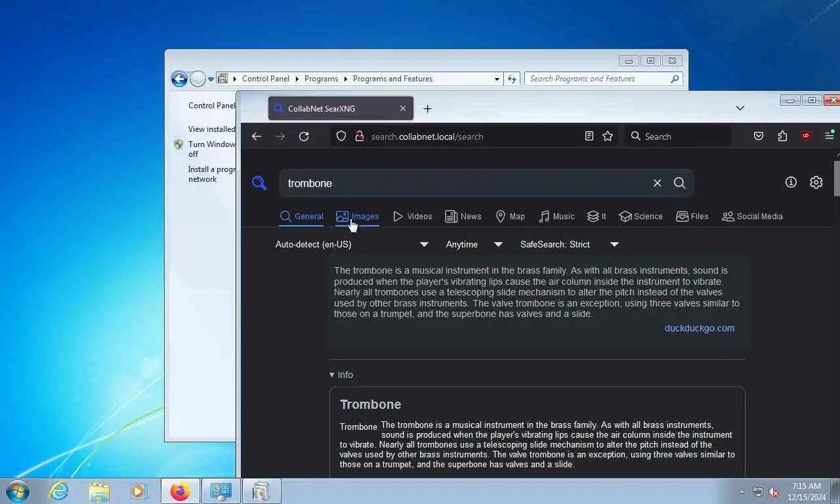This screenshot has height=504, width=840.
Task: Open the list all tabs chevron in Firefox
Action: point(740,108)
